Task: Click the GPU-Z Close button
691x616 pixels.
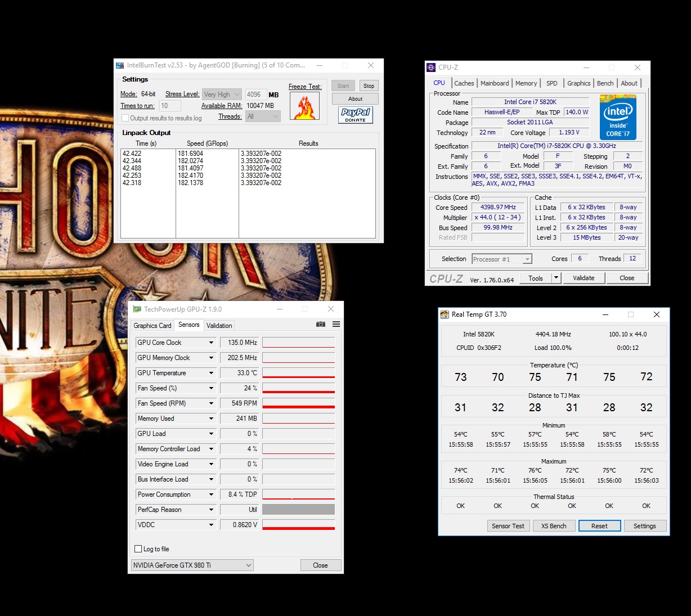Action: pyautogui.click(x=321, y=565)
